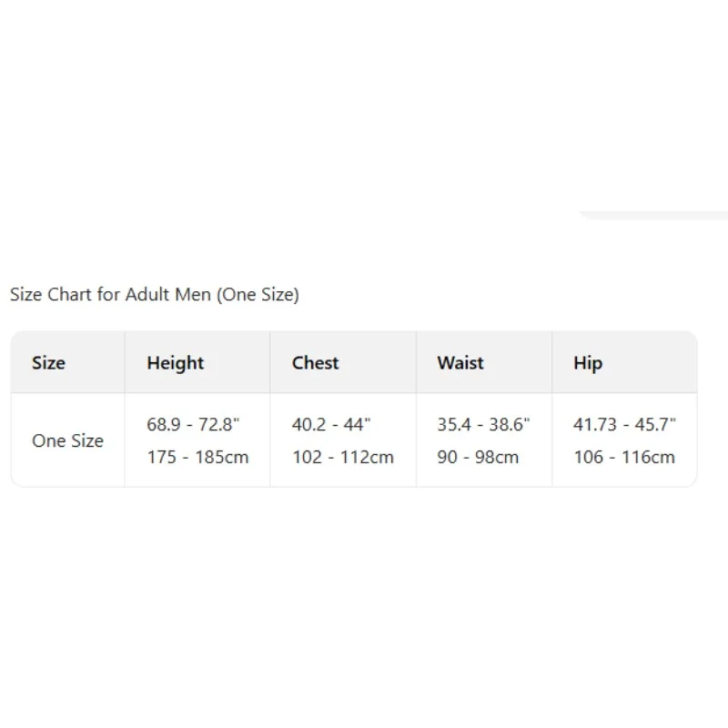Click the height value 68.9 - 72.8 inches
Screen dimensions: 728x728
pyautogui.click(x=193, y=424)
